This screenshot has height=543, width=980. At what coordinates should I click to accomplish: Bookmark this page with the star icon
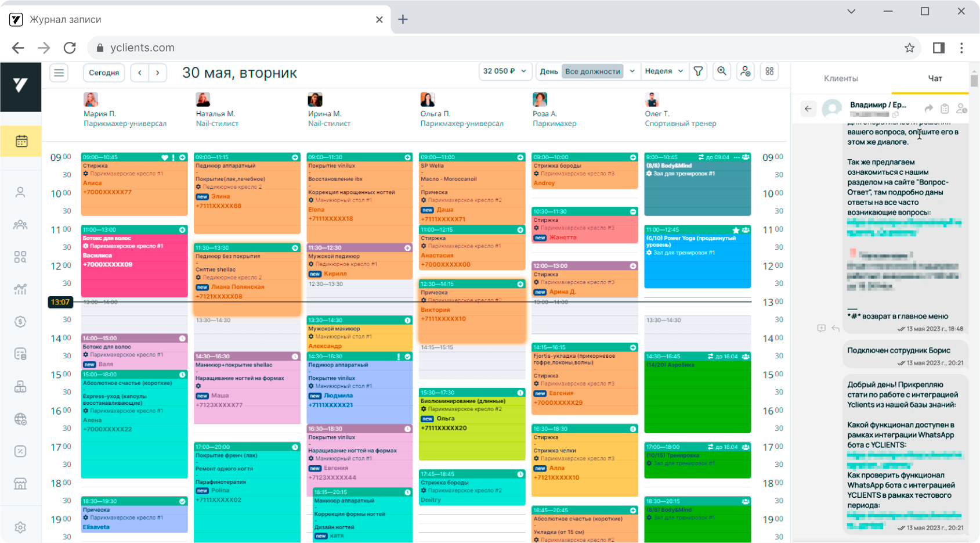[909, 48]
